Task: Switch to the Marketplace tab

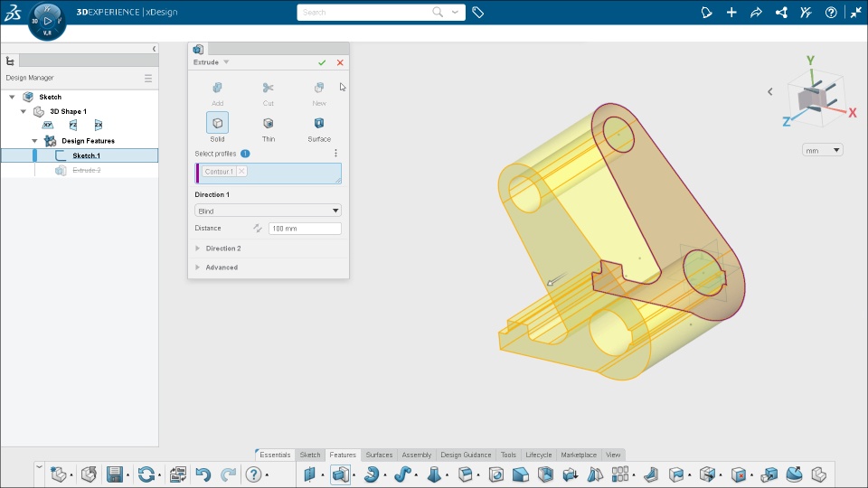Action: [579, 455]
